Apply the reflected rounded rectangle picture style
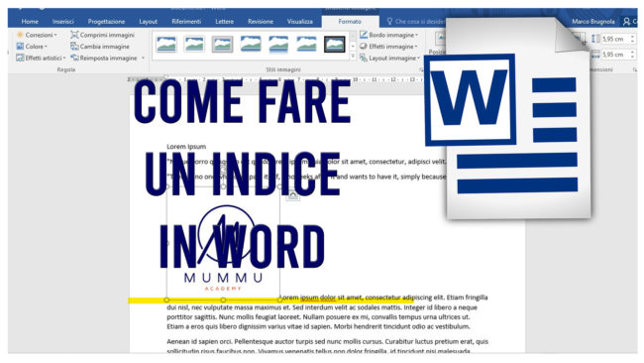The image size is (644, 363). click(x=278, y=44)
